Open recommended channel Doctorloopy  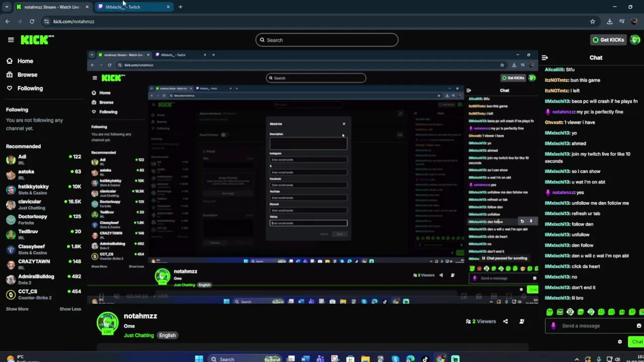coord(43,219)
